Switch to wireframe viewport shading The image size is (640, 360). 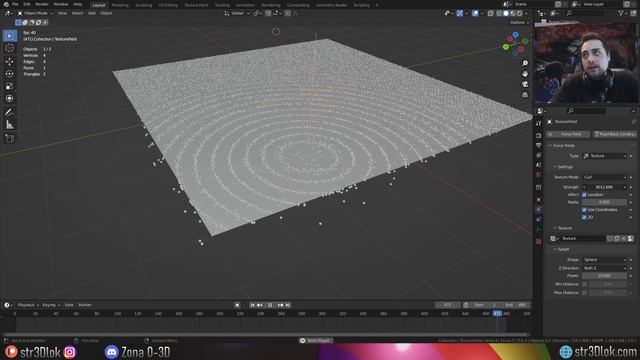[x=499, y=13]
